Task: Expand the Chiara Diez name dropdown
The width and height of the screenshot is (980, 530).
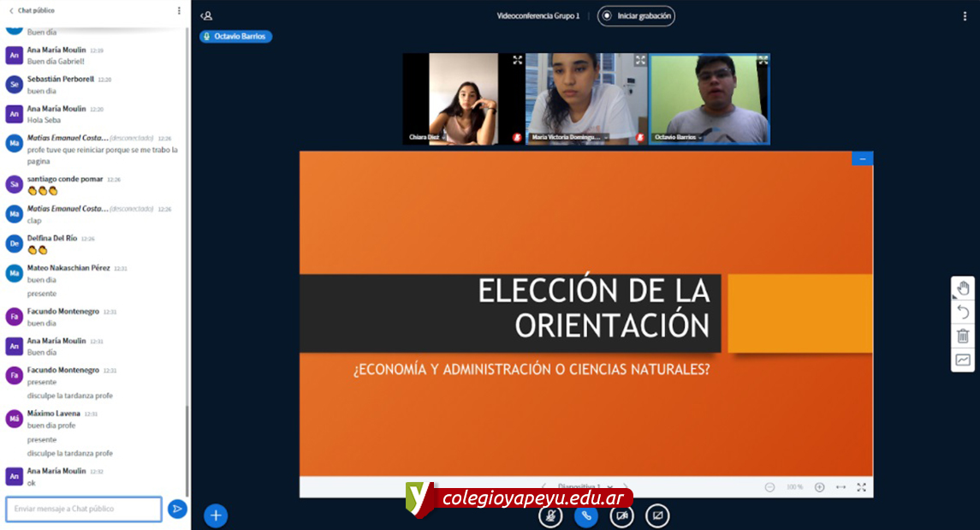Action: point(445,137)
